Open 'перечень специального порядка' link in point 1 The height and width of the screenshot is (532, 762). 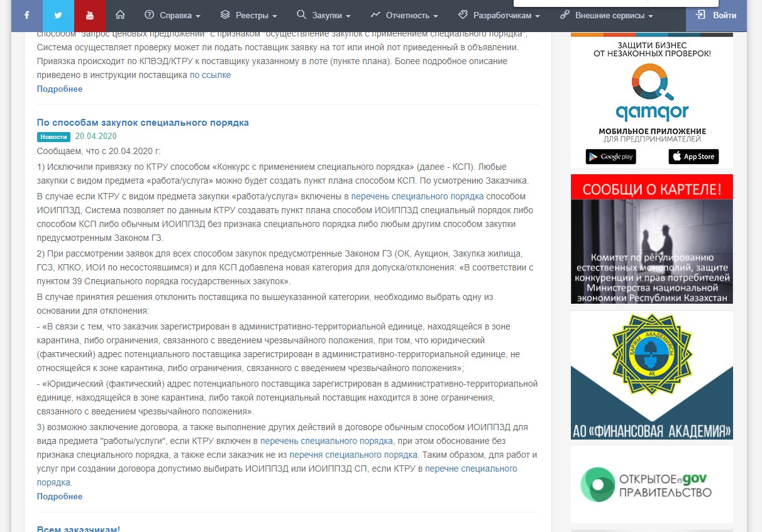[x=417, y=196]
